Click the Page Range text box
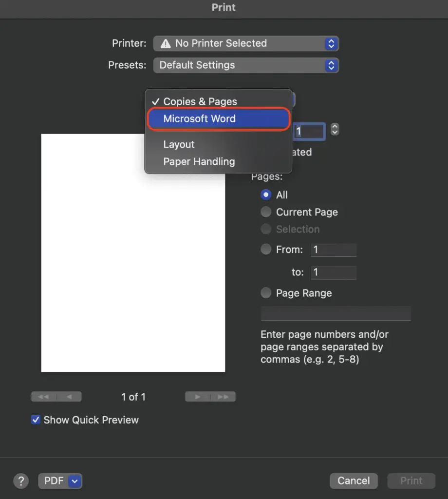 (x=336, y=313)
